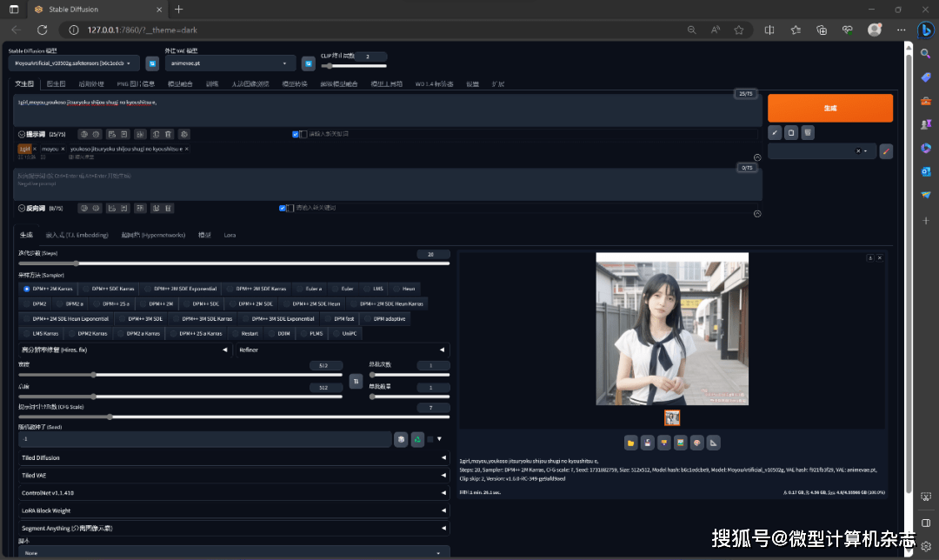Click the generated image thumbnail below preview
The width and height of the screenshot is (939, 560).
pyautogui.click(x=672, y=417)
